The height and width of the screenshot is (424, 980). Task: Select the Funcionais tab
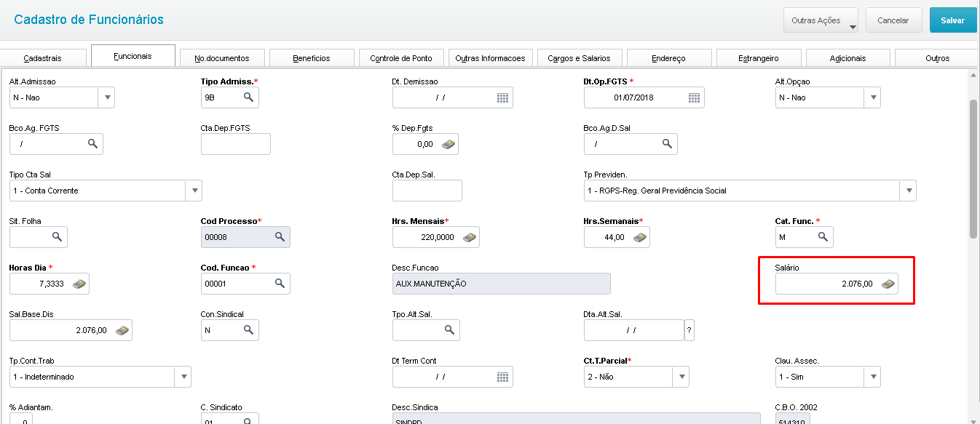coord(133,56)
